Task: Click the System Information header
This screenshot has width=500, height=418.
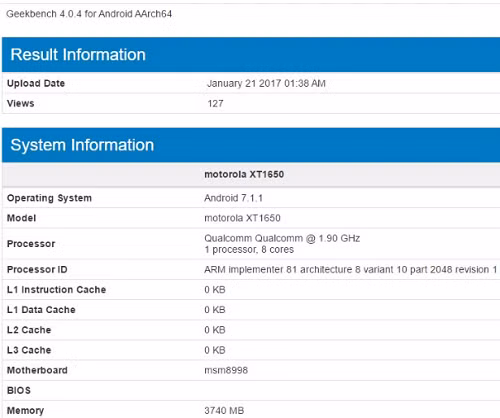Action: (82, 145)
